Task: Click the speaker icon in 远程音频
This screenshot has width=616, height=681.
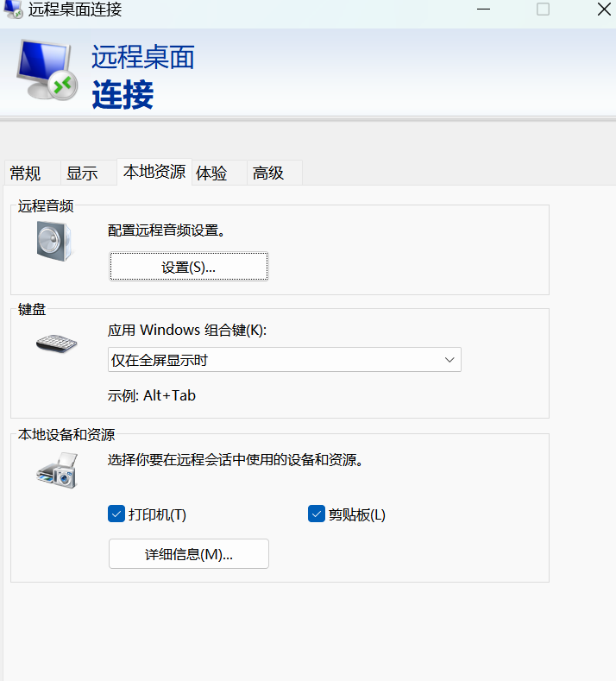Action: (54, 241)
